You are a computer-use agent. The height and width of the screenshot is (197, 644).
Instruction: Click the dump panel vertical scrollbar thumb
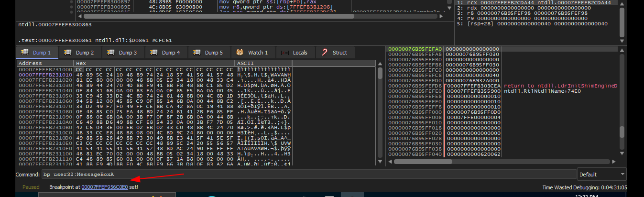click(x=380, y=73)
